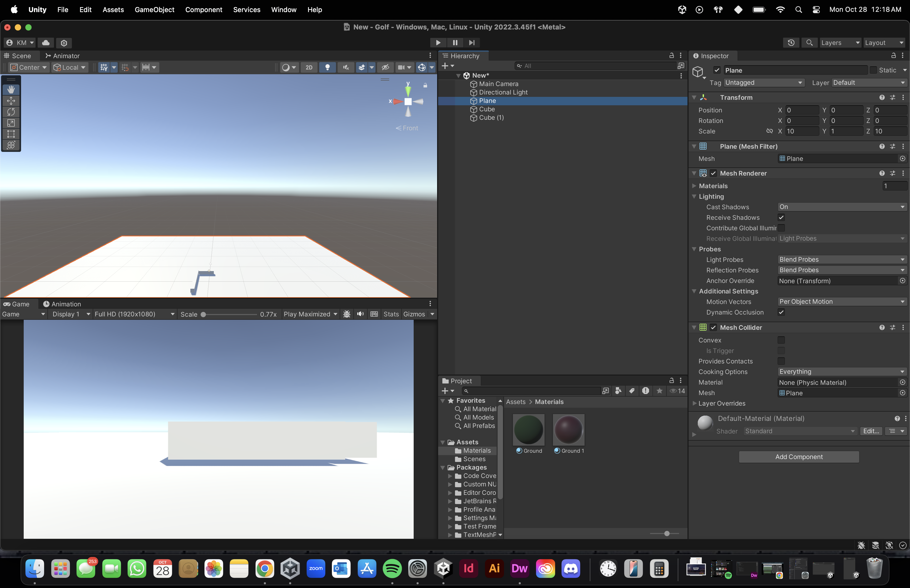Enable Provides Contacts checkbox
Image resolution: width=910 pixels, height=588 pixels.
click(781, 361)
